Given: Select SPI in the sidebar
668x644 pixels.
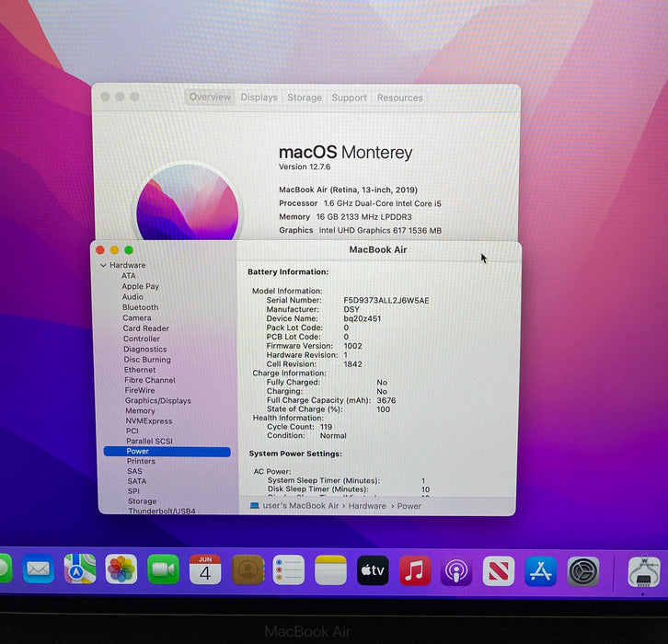Looking at the screenshot, I should [133, 491].
